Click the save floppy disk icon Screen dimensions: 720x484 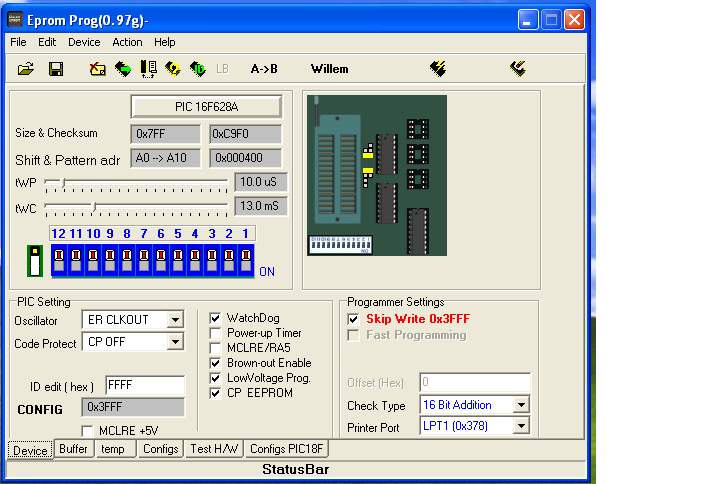(x=56, y=69)
